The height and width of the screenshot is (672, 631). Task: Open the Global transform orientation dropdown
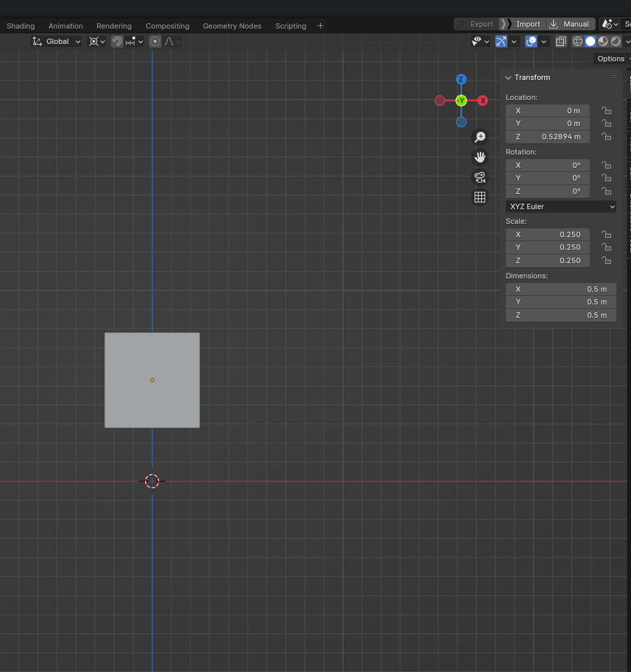click(57, 41)
